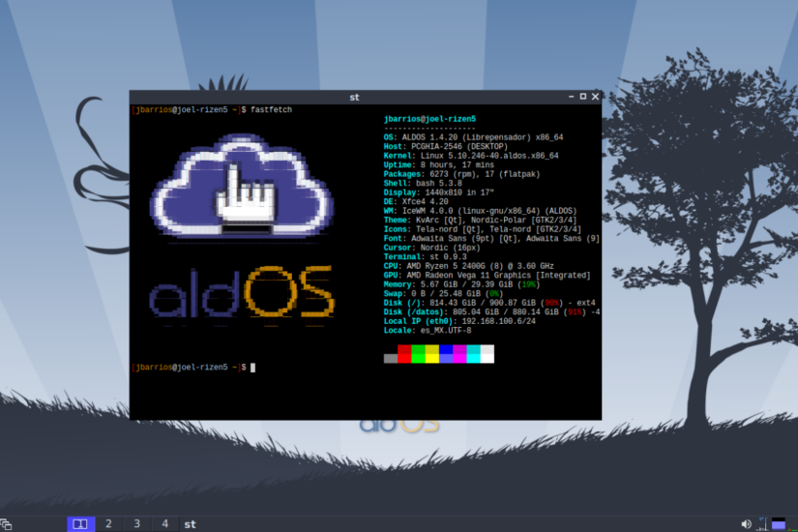Click the 'Locale: es_MX.UTF-8' line

pos(428,331)
